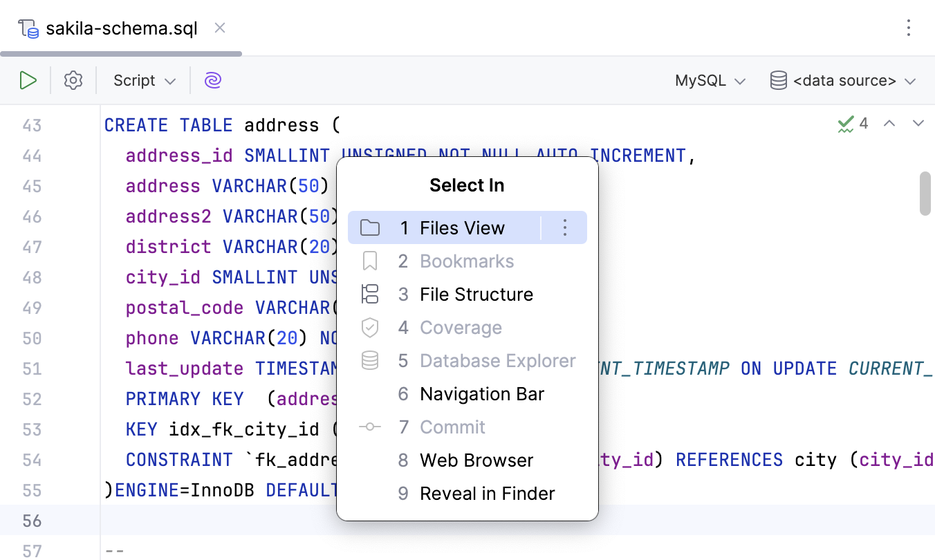Image resolution: width=935 pixels, height=560 pixels.
Task: Click the database icon beside <data source>
Action: tap(778, 80)
